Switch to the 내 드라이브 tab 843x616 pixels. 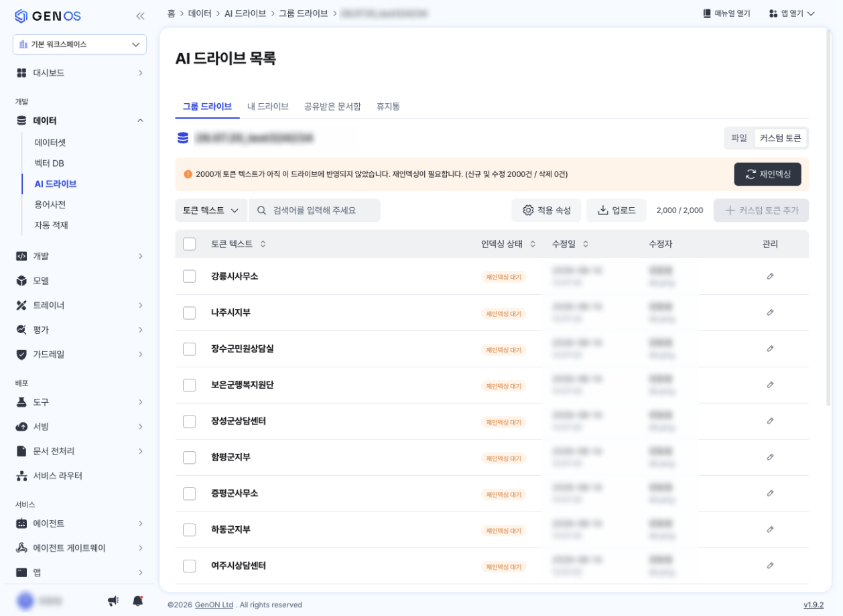pos(267,107)
